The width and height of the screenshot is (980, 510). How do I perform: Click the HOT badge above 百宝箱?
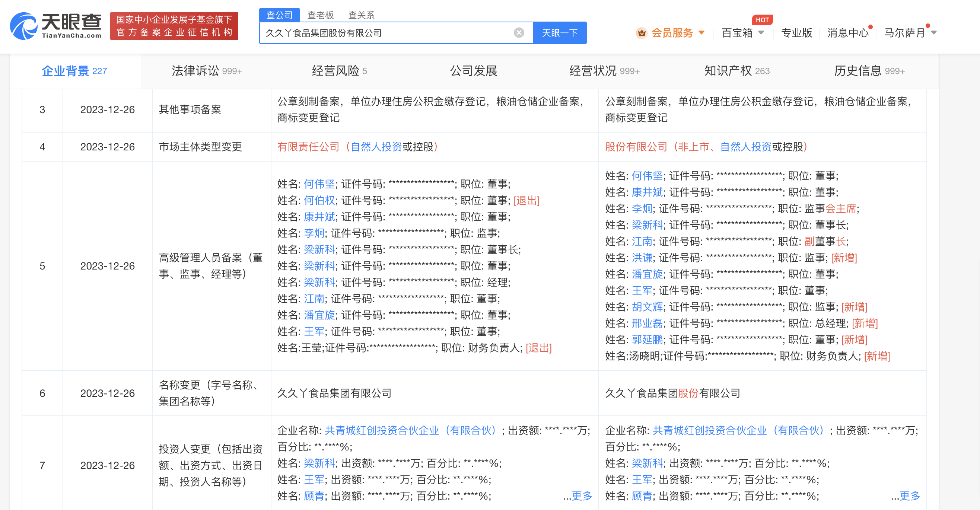762,20
